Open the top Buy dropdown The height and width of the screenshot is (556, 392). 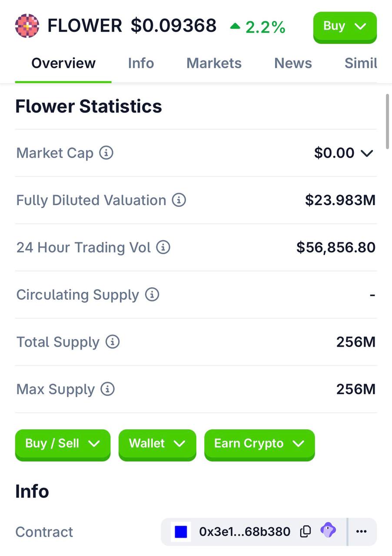(x=345, y=26)
